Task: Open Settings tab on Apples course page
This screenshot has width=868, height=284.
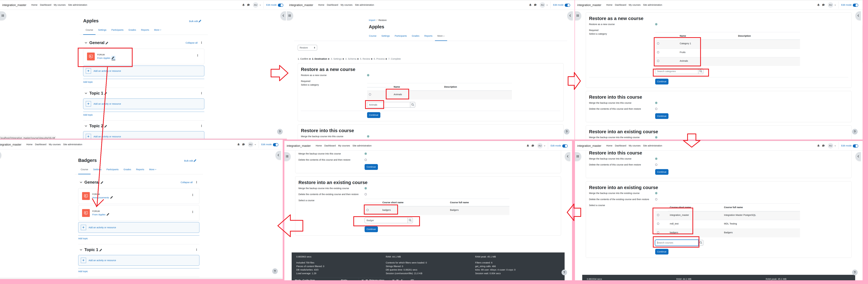Action: (x=102, y=30)
